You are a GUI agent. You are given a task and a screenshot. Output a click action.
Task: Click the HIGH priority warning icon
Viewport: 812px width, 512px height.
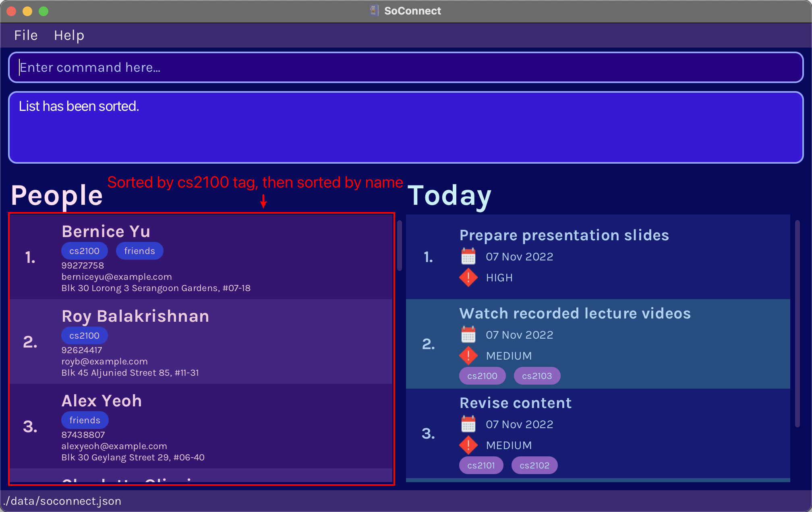[x=468, y=277]
